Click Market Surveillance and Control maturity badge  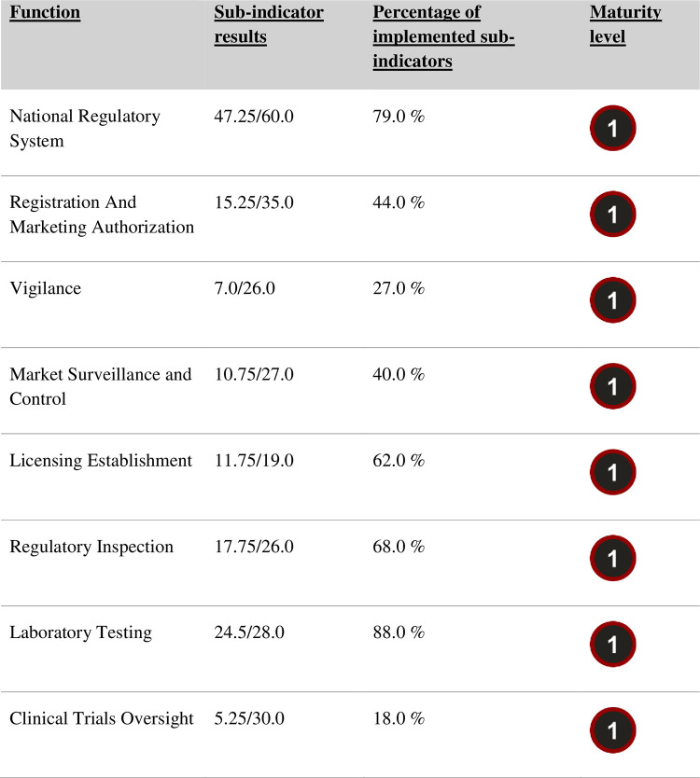click(x=612, y=386)
